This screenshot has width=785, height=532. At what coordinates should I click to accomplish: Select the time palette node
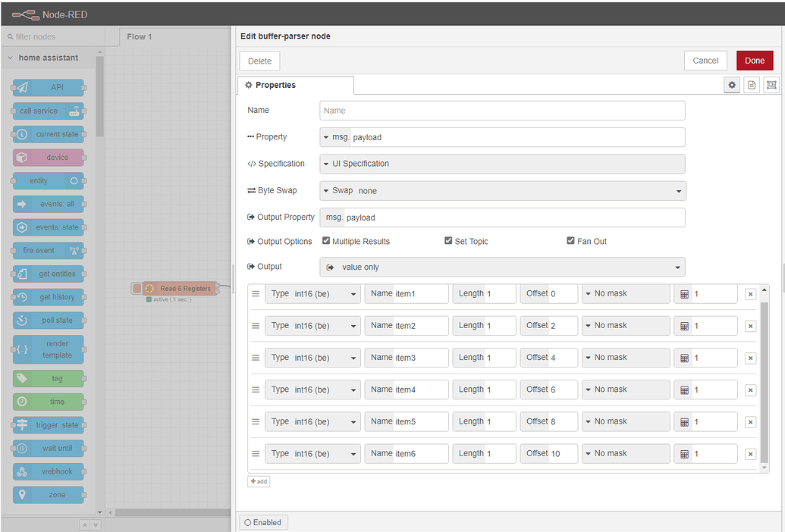coord(49,402)
